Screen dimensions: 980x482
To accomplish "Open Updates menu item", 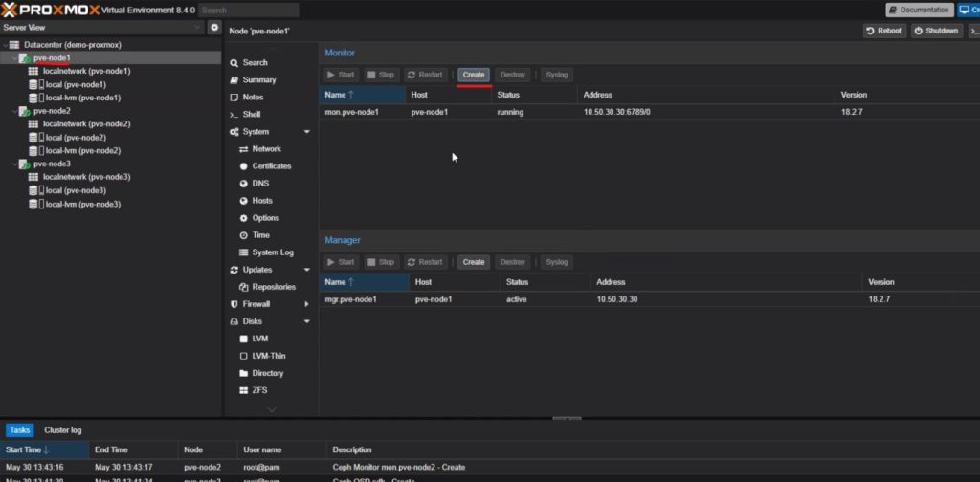I will pos(257,270).
